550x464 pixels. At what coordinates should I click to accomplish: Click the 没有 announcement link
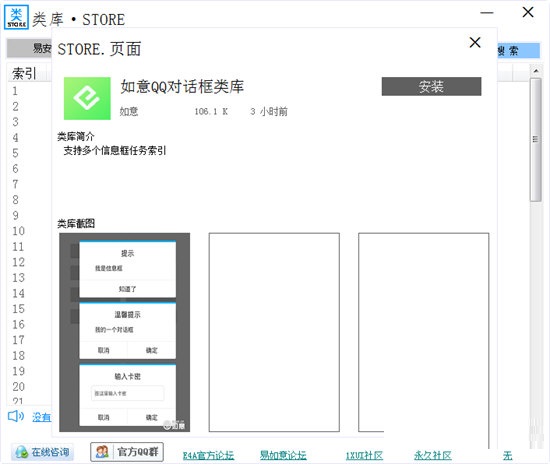pos(42,417)
